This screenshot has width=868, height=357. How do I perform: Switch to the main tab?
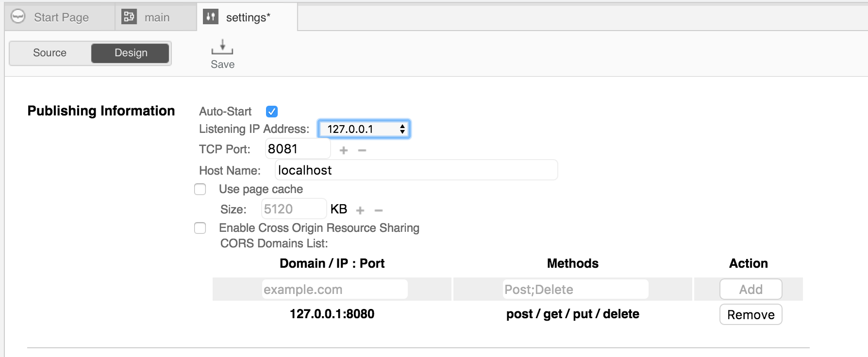coord(157,17)
